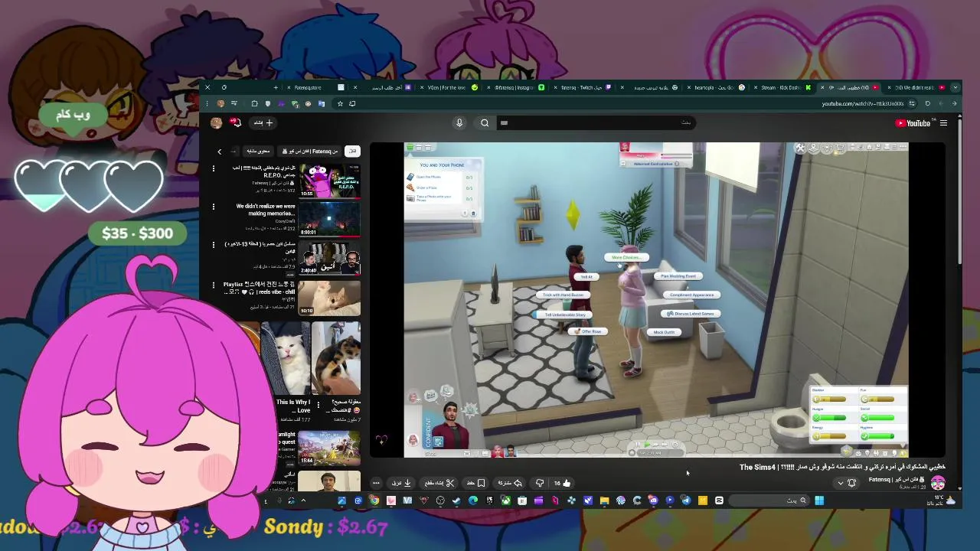The image size is (980, 551).
Task: Create a clip with scissors button
Action: click(439, 483)
